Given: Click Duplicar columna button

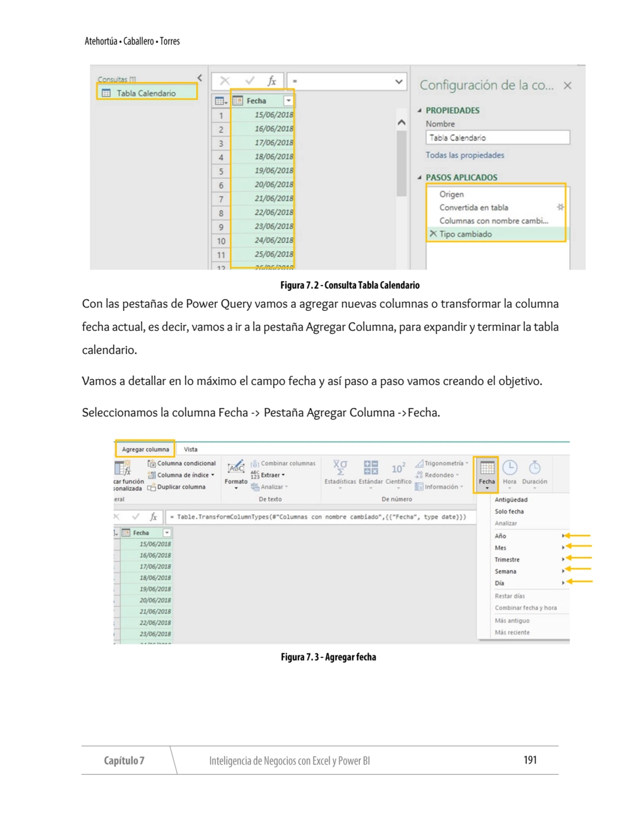Looking at the screenshot, I should 177,487.
